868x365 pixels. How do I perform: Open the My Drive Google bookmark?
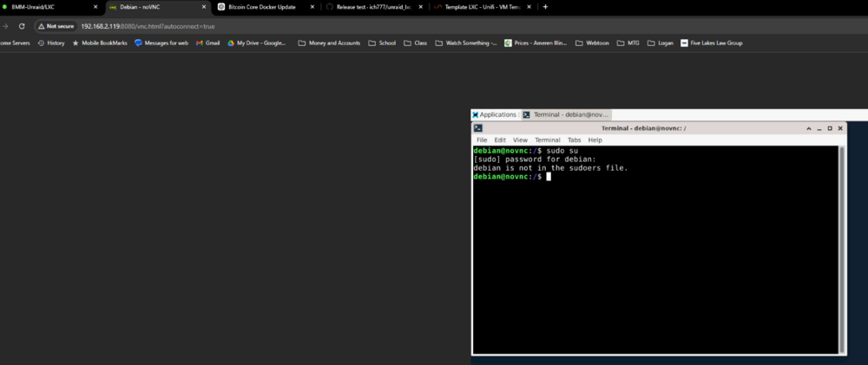(x=256, y=43)
